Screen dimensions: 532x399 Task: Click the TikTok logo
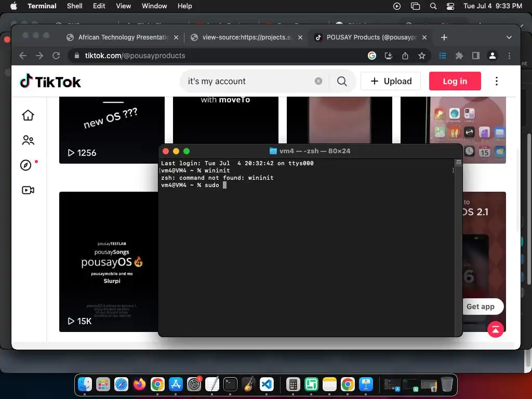click(x=50, y=82)
